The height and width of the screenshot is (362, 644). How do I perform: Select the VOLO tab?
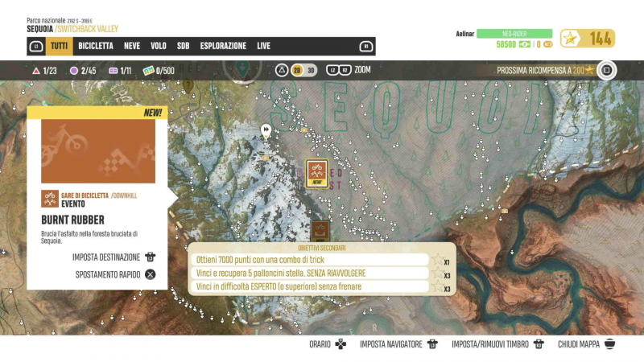coord(158,46)
